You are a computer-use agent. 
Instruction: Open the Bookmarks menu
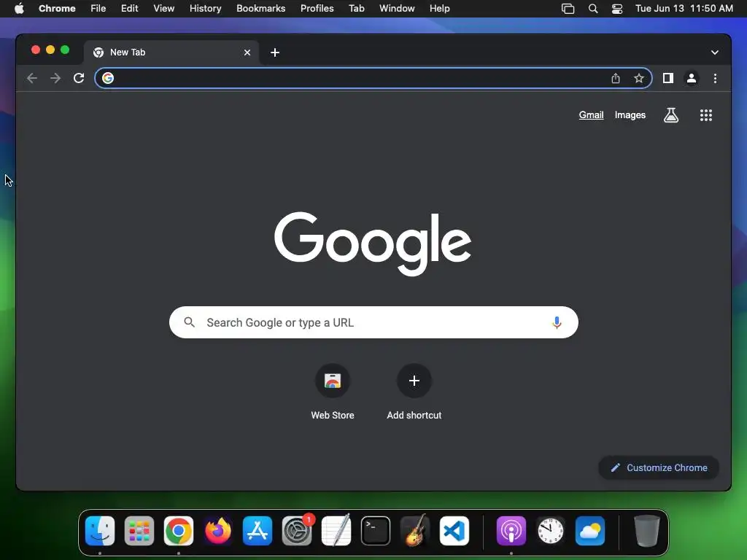coord(261,9)
